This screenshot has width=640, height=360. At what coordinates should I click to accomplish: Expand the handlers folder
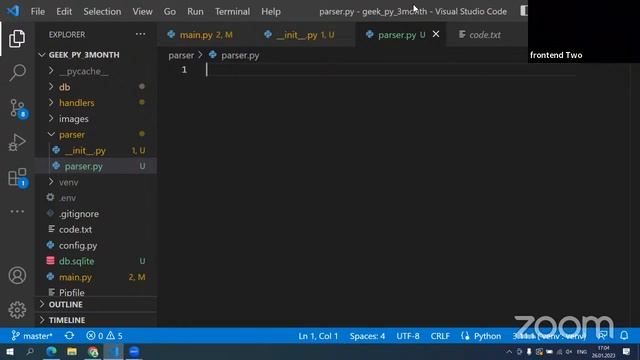click(x=76, y=103)
